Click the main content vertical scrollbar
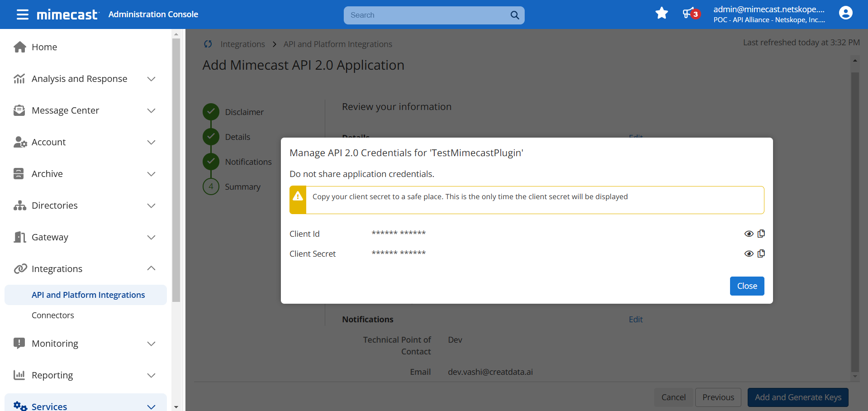The image size is (868, 411). coord(854,222)
